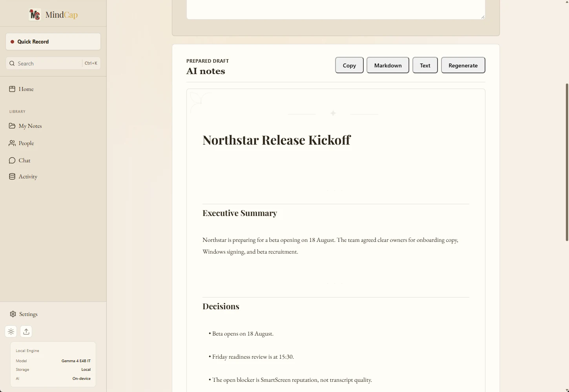Click the 'AI notes' heading
Image resolution: width=569 pixels, height=392 pixels.
coord(206,71)
